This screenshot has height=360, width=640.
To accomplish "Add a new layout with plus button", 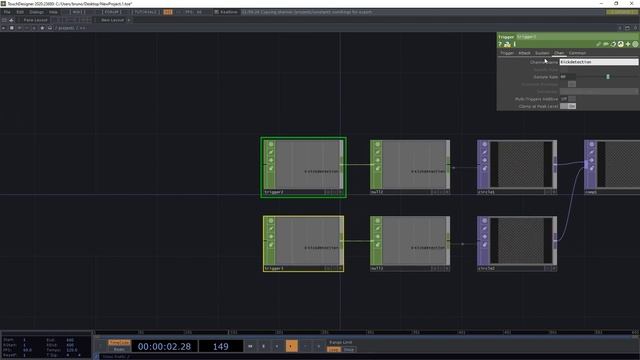I will coord(129,20).
